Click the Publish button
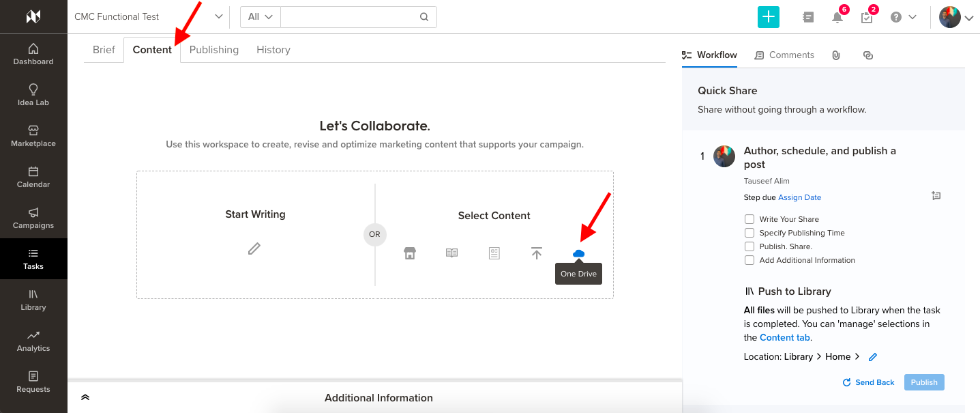This screenshot has height=413, width=980. pos(924,382)
